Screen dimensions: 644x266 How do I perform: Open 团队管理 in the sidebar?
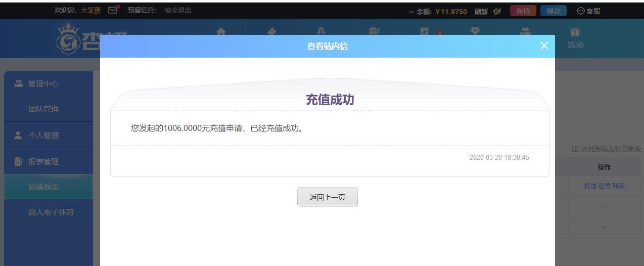43,109
